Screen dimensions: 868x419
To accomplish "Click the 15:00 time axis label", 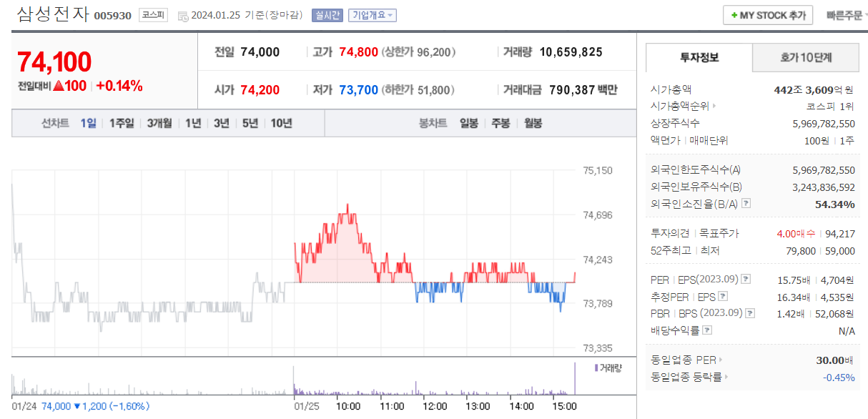I will (x=565, y=406).
